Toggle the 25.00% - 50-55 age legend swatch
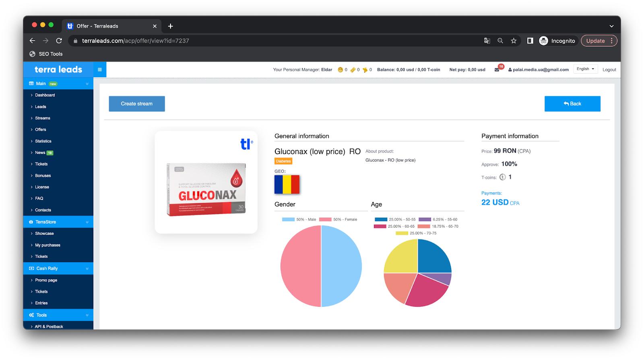Viewport: 644px width, 360px height. 381,220
